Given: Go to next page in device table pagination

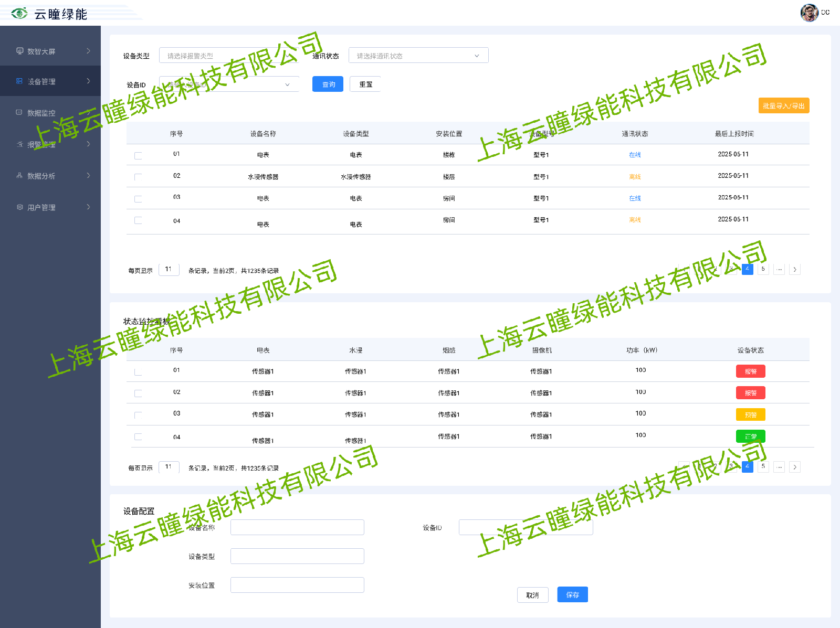Looking at the screenshot, I should (795, 270).
